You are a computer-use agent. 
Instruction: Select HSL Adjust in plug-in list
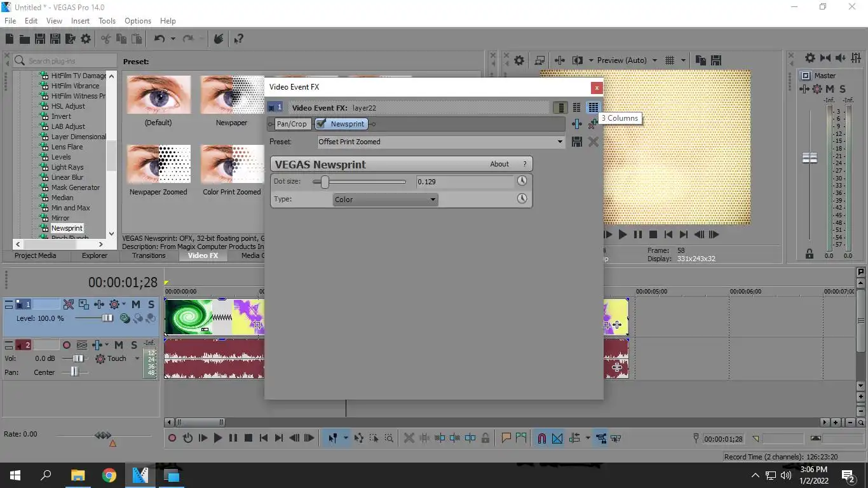[68, 106]
